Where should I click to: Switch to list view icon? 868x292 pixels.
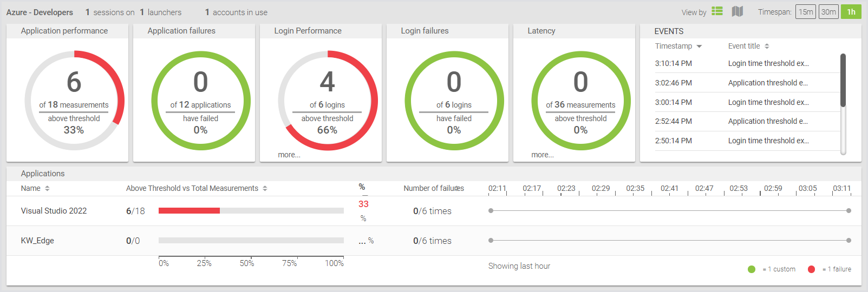tap(717, 11)
